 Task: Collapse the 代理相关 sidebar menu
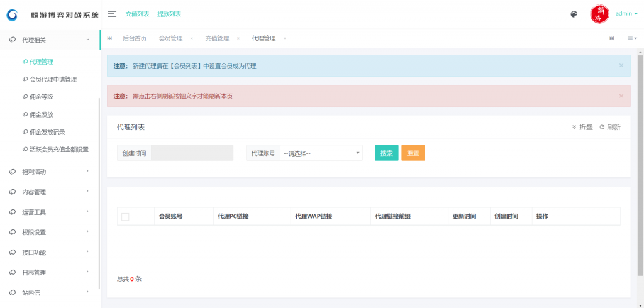click(x=50, y=40)
